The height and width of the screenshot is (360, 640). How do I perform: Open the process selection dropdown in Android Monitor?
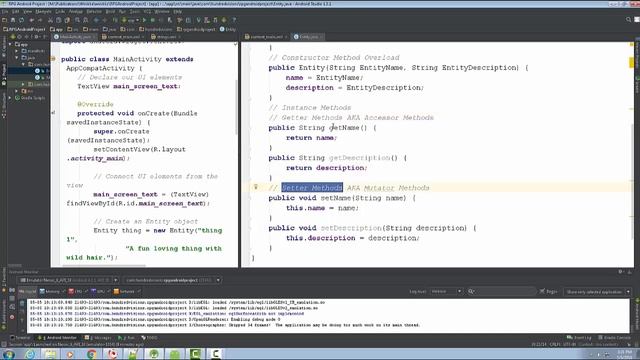tap(173, 280)
